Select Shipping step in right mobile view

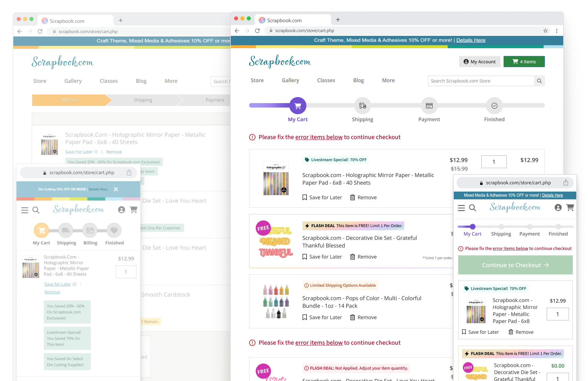tap(501, 231)
